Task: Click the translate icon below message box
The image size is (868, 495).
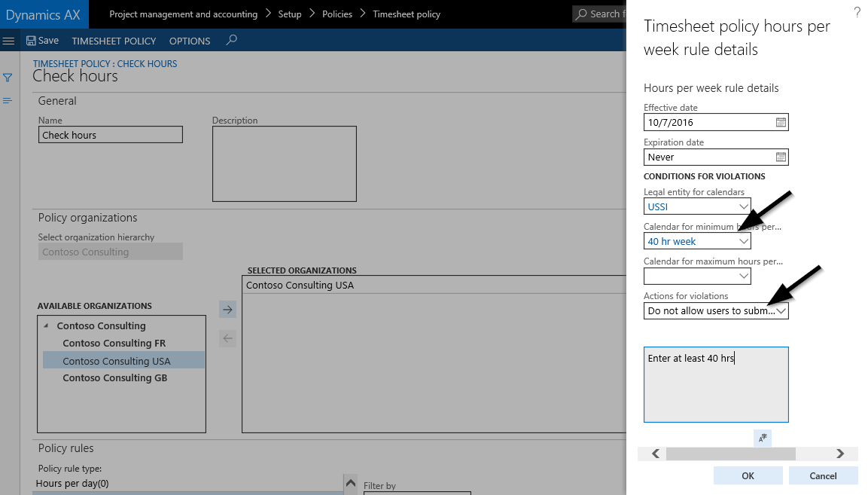Action: [x=763, y=438]
